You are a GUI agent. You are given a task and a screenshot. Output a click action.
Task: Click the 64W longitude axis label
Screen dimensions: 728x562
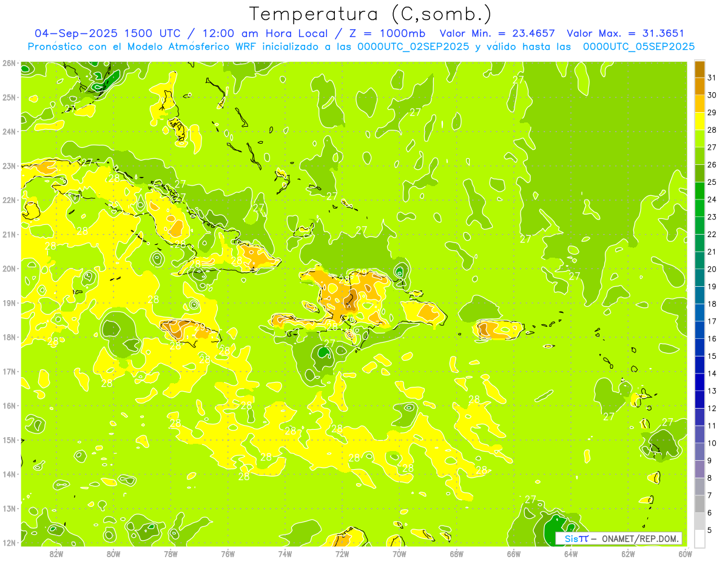(571, 554)
